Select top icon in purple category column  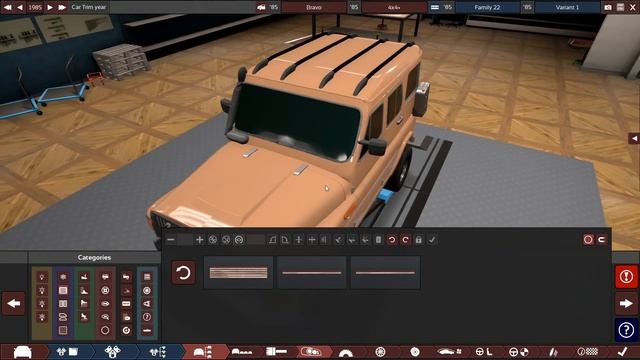[x=63, y=277]
